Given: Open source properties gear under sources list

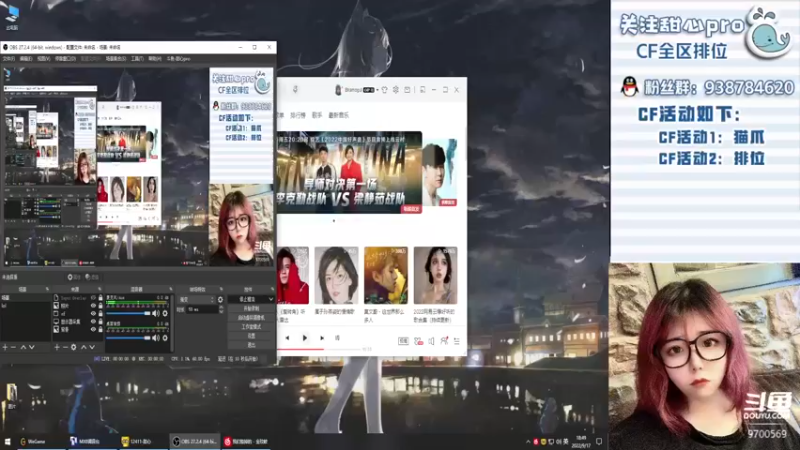Looking at the screenshot, I should click(73, 347).
